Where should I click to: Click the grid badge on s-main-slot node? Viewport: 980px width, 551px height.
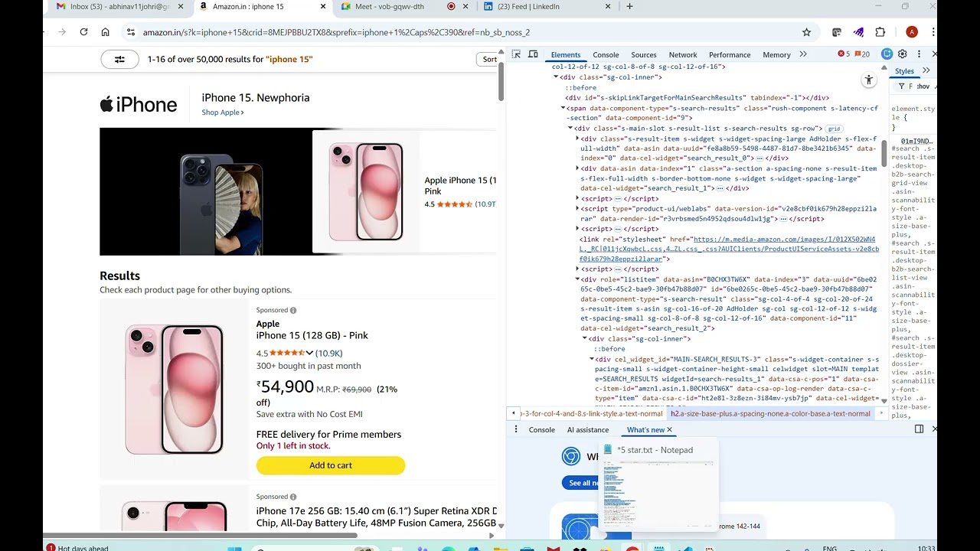pyautogui.click(x=834, y=129)
